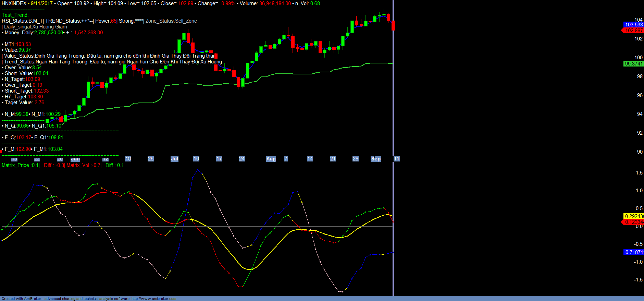644x301 pixels.
Task: Click the H7_Taget:103.80 value line
Action: 24,97
